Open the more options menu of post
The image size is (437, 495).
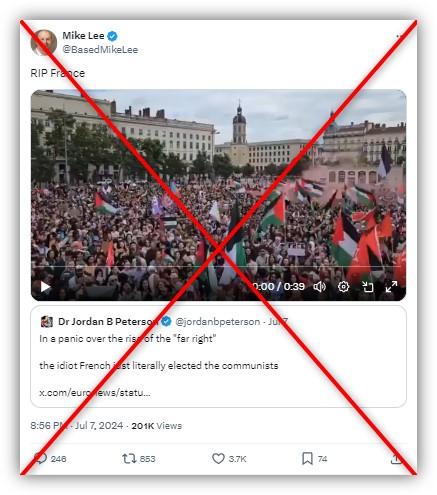[400, 36]
